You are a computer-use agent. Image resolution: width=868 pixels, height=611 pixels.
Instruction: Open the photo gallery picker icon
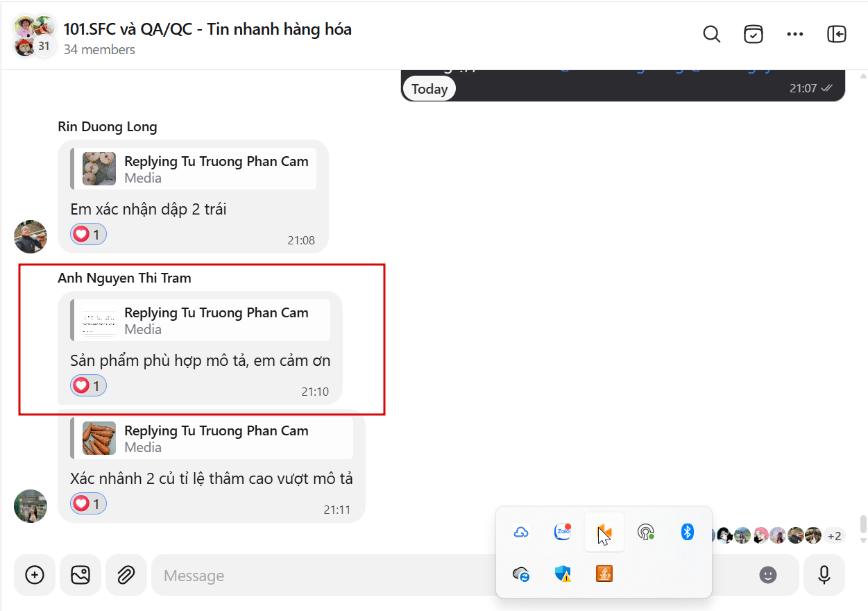80,575
